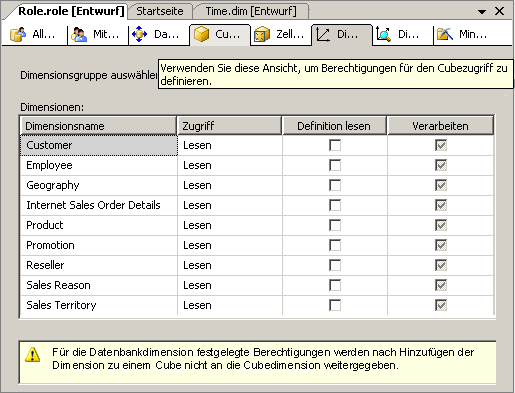This screenshot has width=515, height=393.
Task: Click the yellow Cubes icon
Action: 201,34
